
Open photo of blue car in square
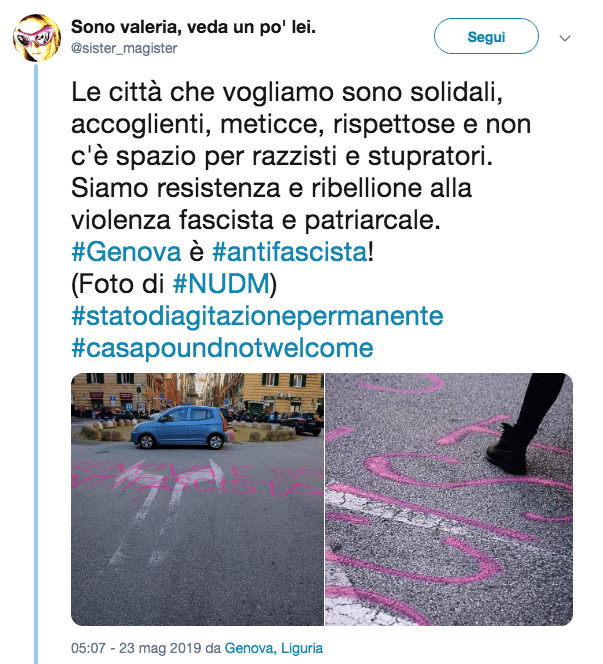pos(197,499)
